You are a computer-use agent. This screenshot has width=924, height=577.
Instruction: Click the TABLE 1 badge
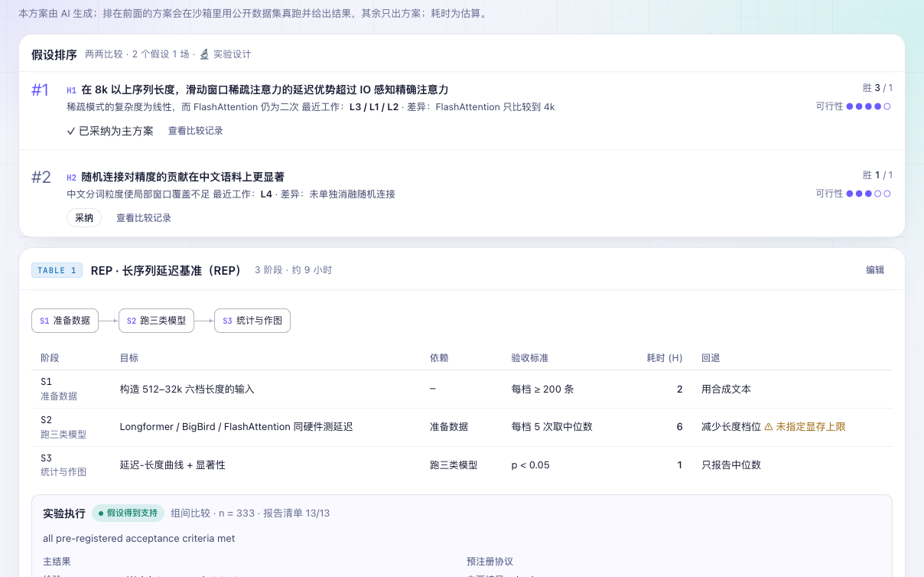[x=57, y=270]
